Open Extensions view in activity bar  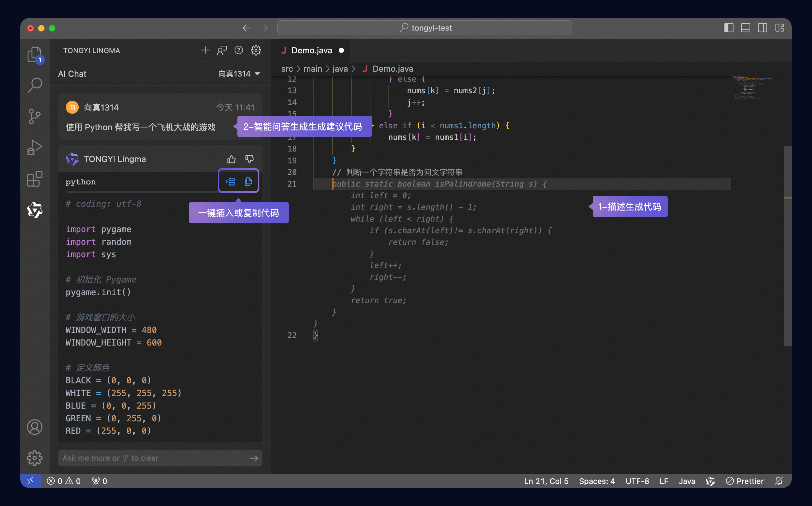[x=35, y=179]
